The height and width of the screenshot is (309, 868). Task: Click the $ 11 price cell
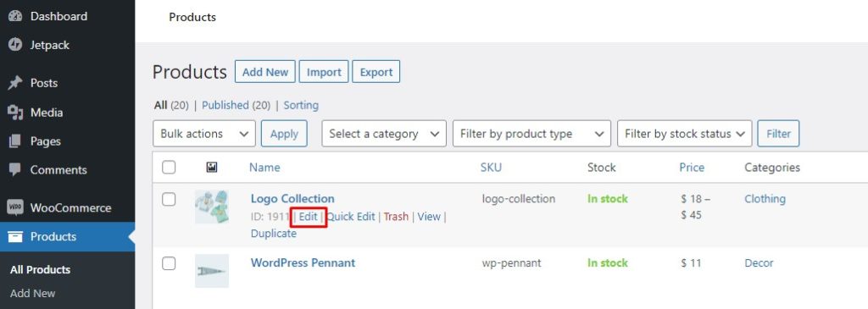click(x=692, y=263)
